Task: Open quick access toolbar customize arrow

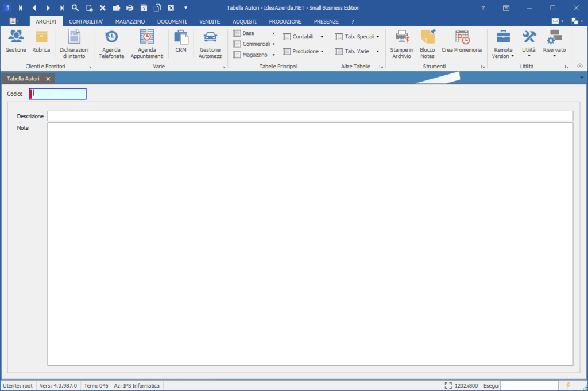Action: tap(185, 7)
